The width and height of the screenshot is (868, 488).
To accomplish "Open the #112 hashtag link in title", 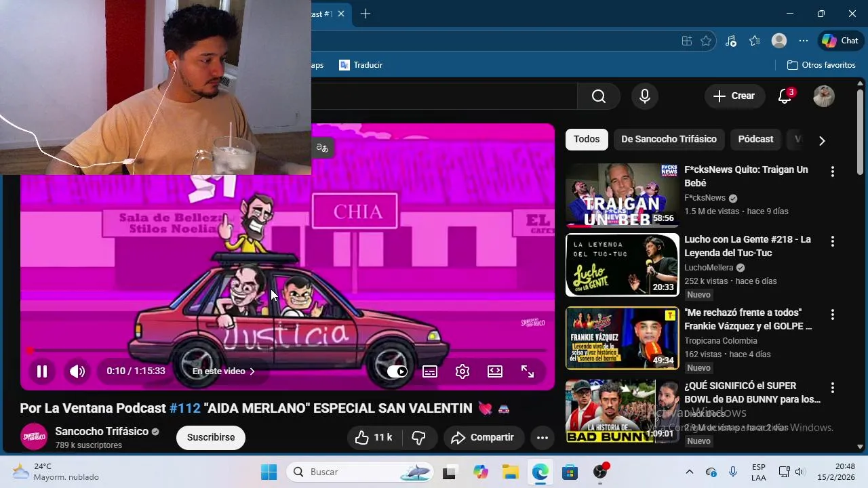I will click(x=185, y=409).
